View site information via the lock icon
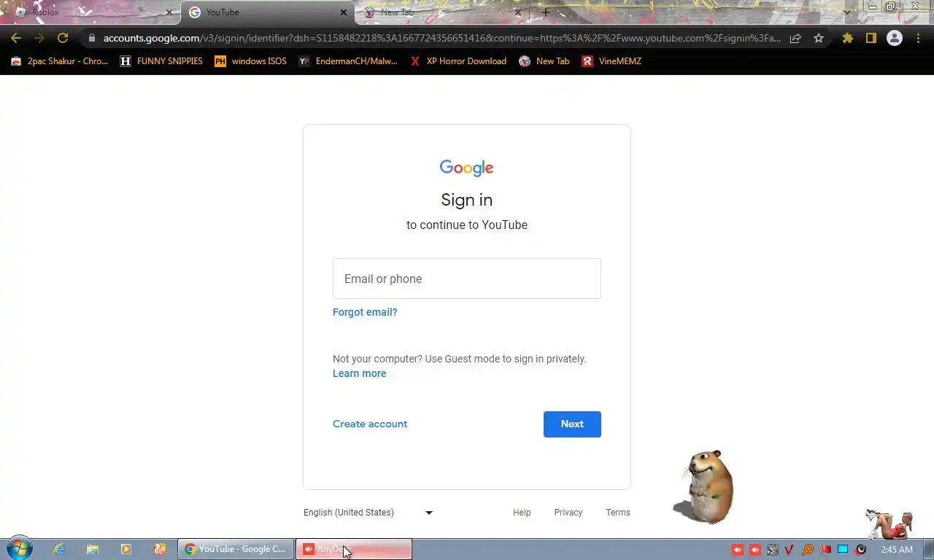This screenshot has height=560, width=934. click(x=91, y=38)
